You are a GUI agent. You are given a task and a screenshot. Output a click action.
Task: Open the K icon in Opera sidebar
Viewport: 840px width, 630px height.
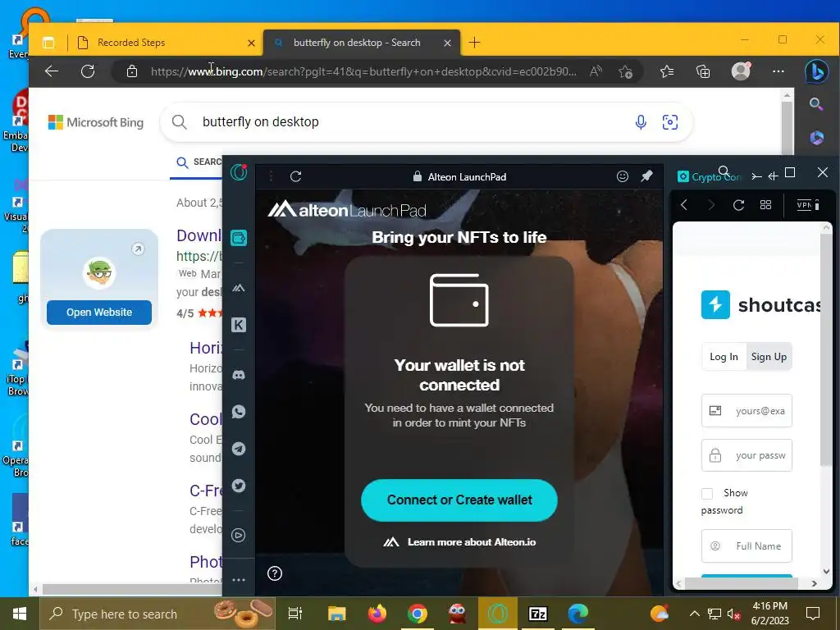(x=239, y=325)
